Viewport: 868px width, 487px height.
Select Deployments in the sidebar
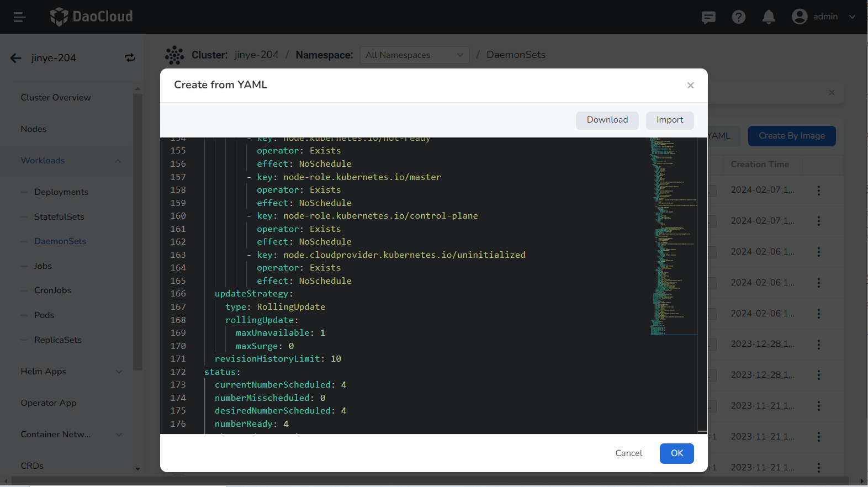(61, 192)
